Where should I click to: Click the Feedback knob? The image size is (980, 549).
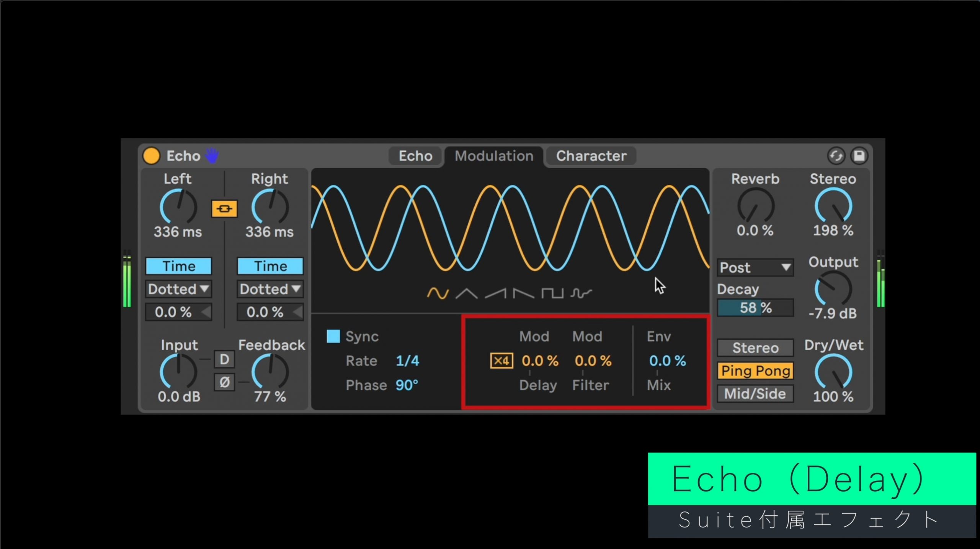pos(270,372)
